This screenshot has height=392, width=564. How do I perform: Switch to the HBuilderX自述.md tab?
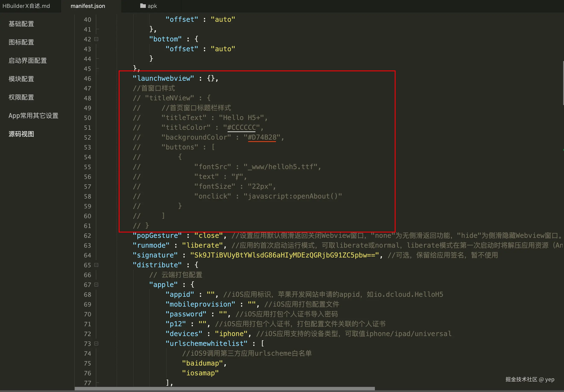tap(26, 6)
